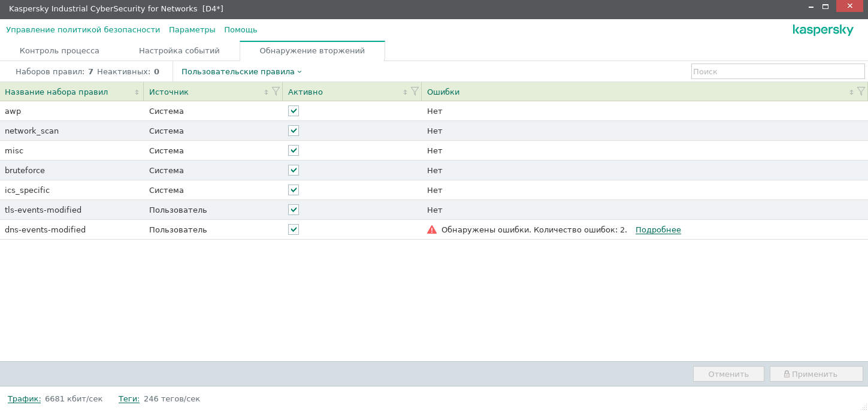
Task: Open the Параметры menu
Action: coord(192,29)
